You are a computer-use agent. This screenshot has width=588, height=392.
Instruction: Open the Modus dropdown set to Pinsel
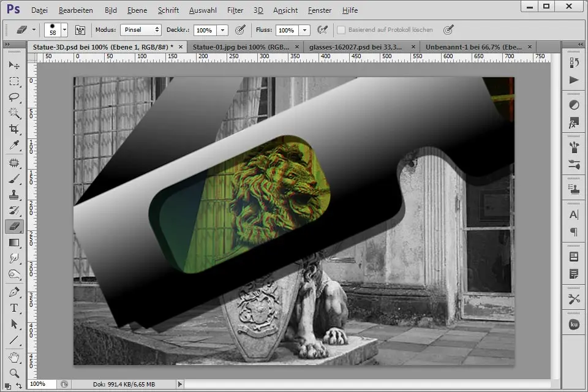pyautogui.click(x=141, y=29)
